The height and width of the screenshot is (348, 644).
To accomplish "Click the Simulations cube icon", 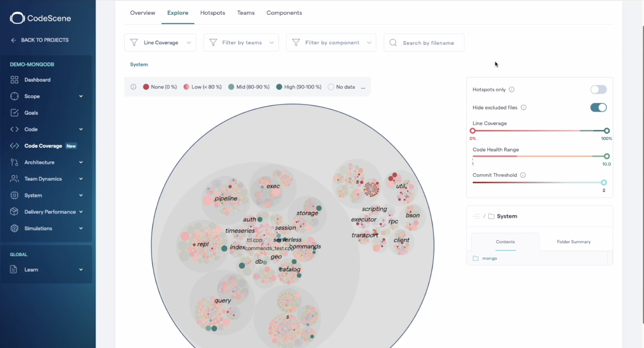I will [15, 228].
